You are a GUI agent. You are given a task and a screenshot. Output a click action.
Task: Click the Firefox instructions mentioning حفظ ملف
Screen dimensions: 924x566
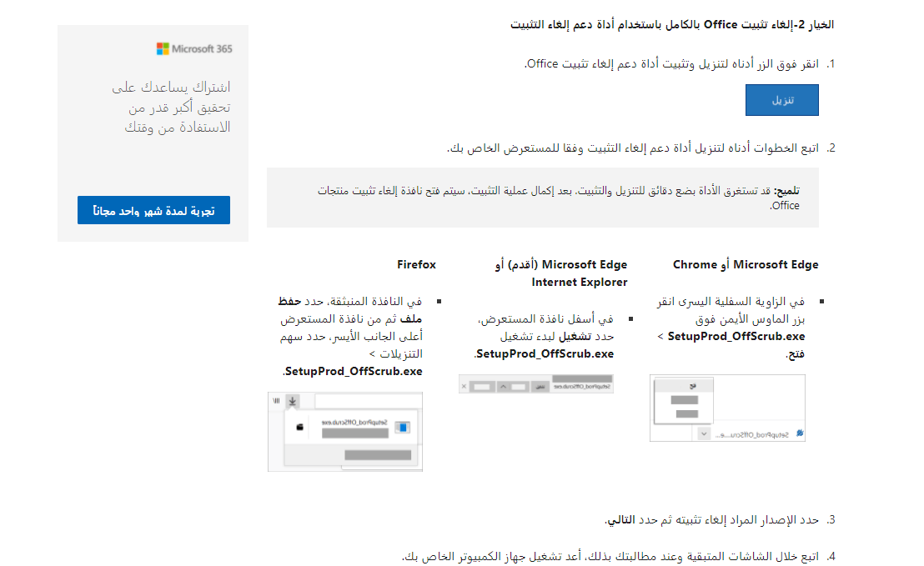tap(350, 336)
